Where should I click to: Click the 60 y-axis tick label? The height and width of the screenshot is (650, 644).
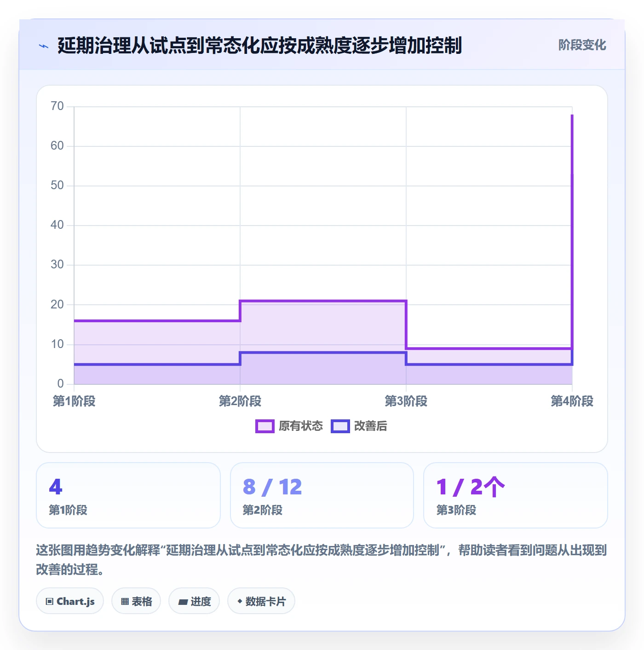[x=57, y=146]
